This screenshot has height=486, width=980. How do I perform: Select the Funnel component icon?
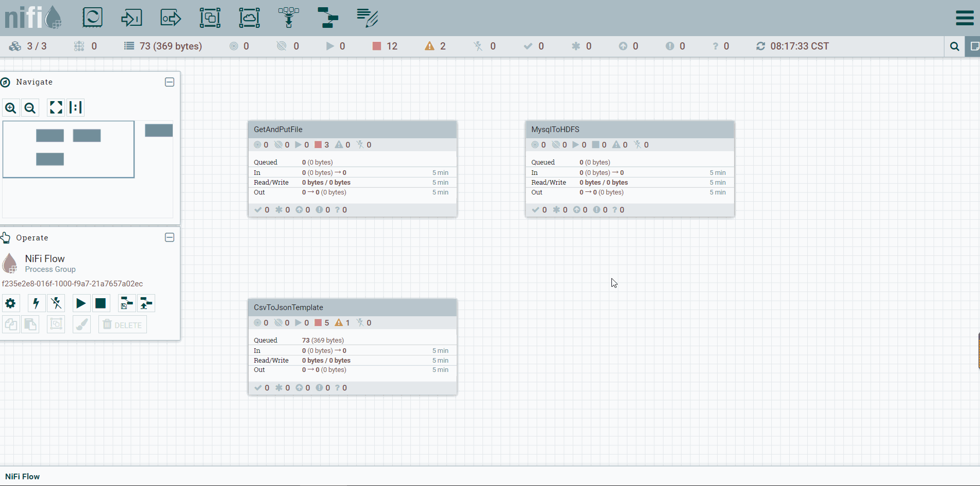pyautogui.click(x=289, y=18)
